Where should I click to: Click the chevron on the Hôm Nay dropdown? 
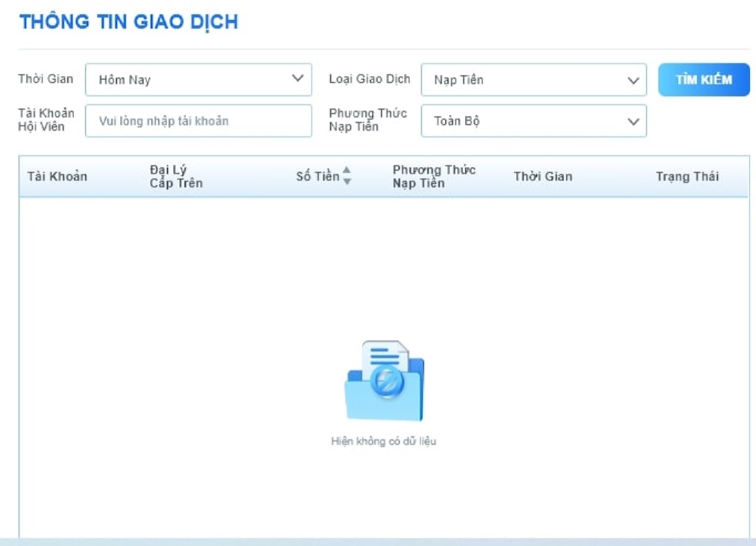pos(298,79)
